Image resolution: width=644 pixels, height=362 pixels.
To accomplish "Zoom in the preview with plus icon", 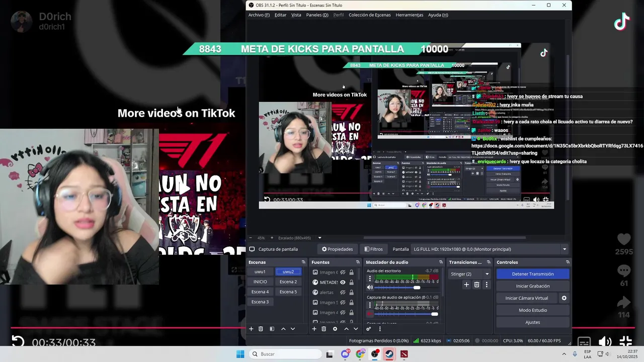I will pos(272,238).
